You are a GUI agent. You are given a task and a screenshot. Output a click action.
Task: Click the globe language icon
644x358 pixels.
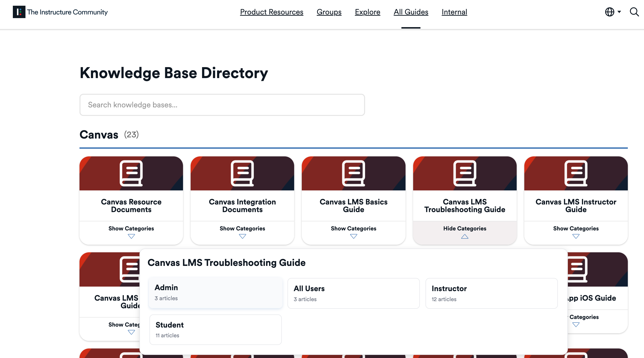pos(609,12)
